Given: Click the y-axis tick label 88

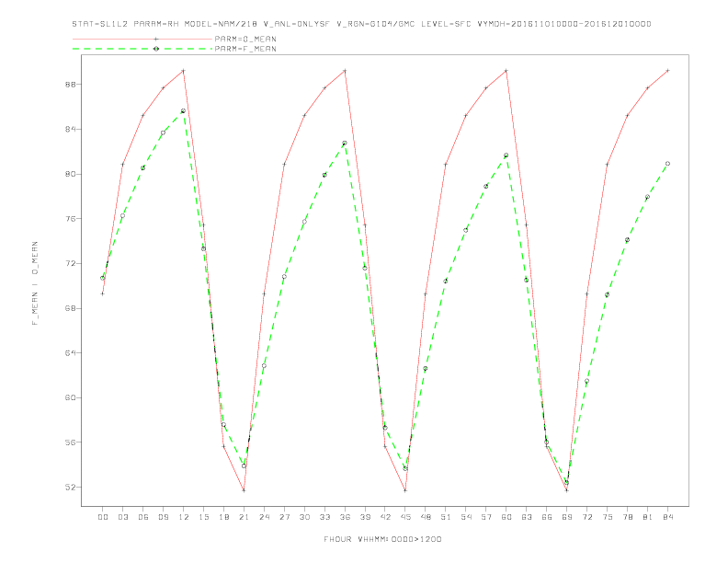Looking at the screenshot, I should pos(70,85).
